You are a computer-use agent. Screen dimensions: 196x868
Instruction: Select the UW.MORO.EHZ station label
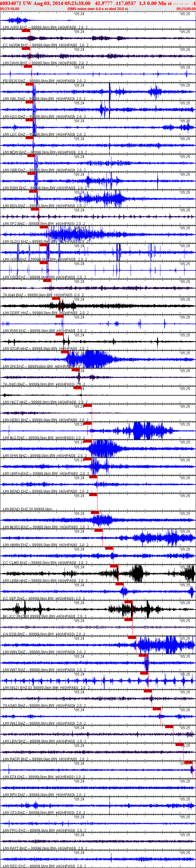click(16, 527)
